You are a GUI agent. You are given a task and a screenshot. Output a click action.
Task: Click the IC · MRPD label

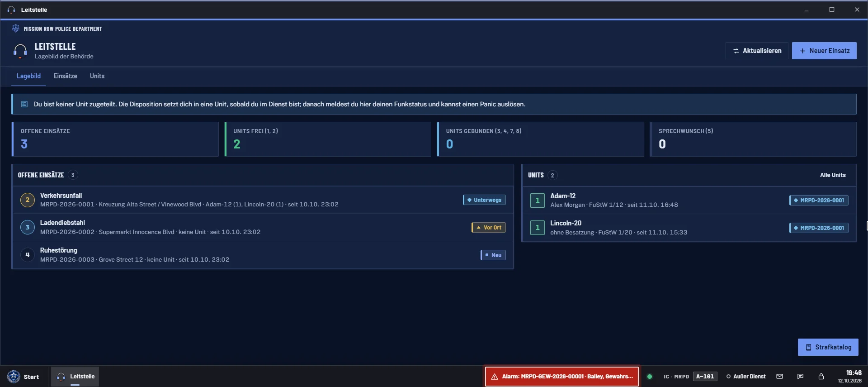[676, 377]
